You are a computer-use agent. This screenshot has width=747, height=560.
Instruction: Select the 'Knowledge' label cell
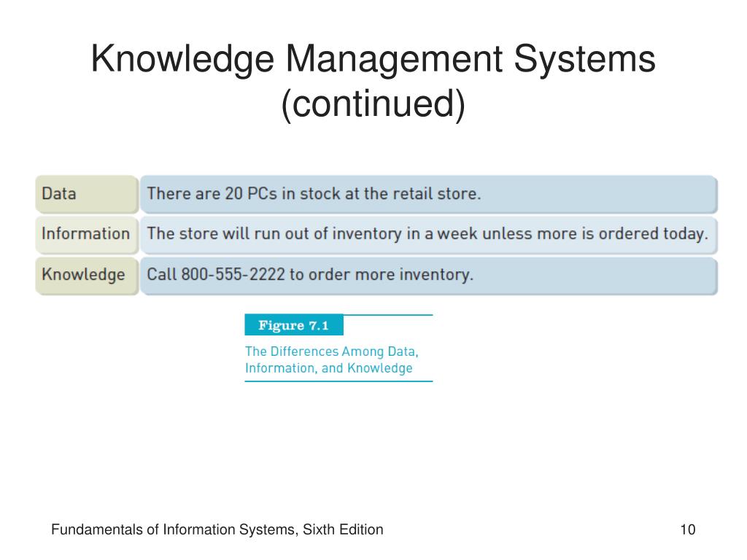click(x=88, y=276)
